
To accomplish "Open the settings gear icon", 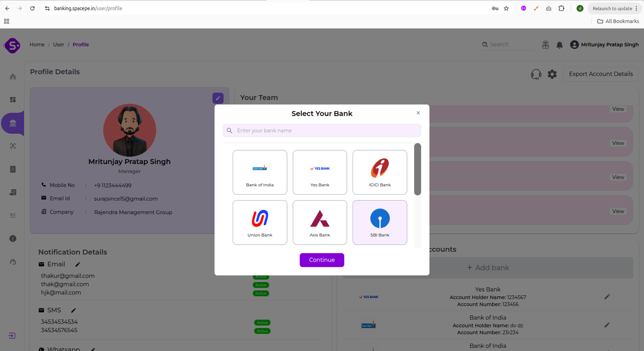I will coord(552,74).
